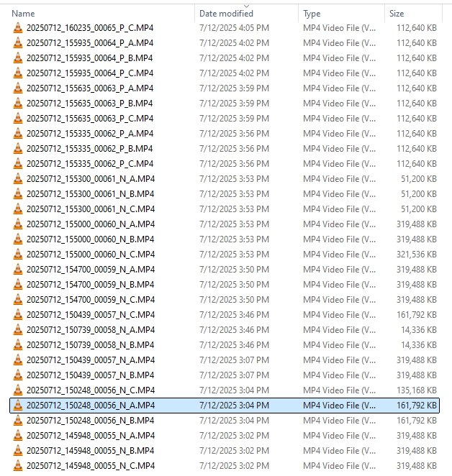This screenshot has height=476, width=452.
Task: Click VLC icon of 20250712_155300_00061_N_B.MP4
Action: coord(18,194)
